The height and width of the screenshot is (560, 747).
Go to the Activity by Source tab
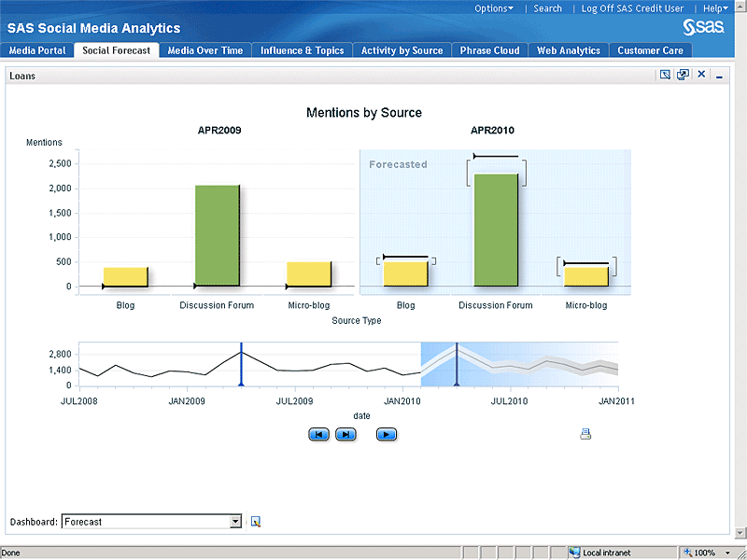pyautogui.click(x=402, y=50)
